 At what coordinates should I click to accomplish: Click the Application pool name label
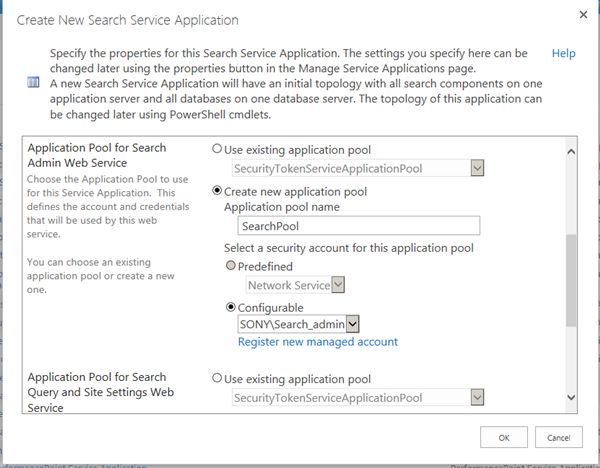coord(282,207)
